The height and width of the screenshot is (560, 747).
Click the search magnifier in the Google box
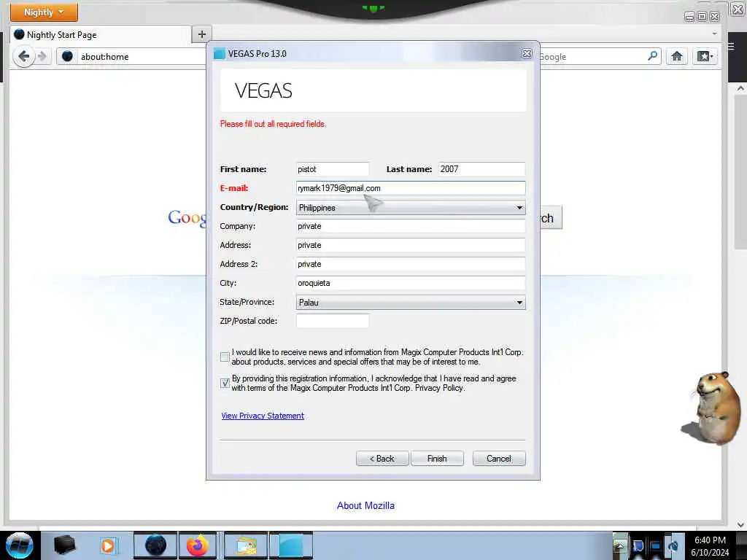[652, 56]
